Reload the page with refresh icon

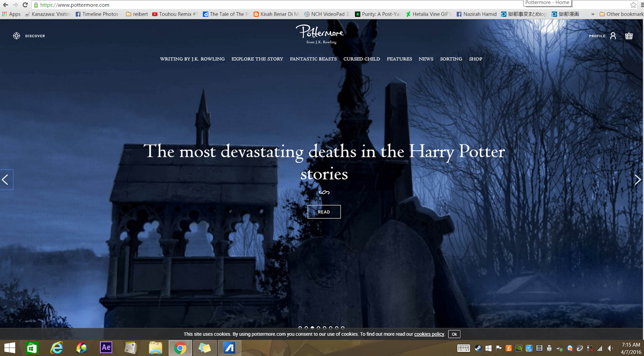[x=25, y=5]
